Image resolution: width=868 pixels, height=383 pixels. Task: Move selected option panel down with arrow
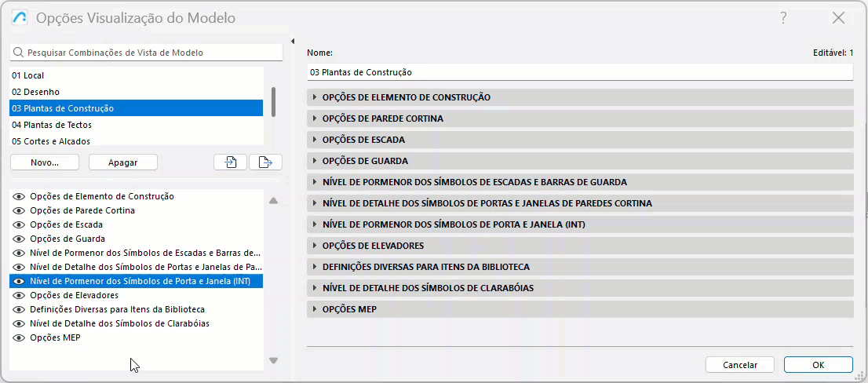pyautogui.click(x=273, y=360)
